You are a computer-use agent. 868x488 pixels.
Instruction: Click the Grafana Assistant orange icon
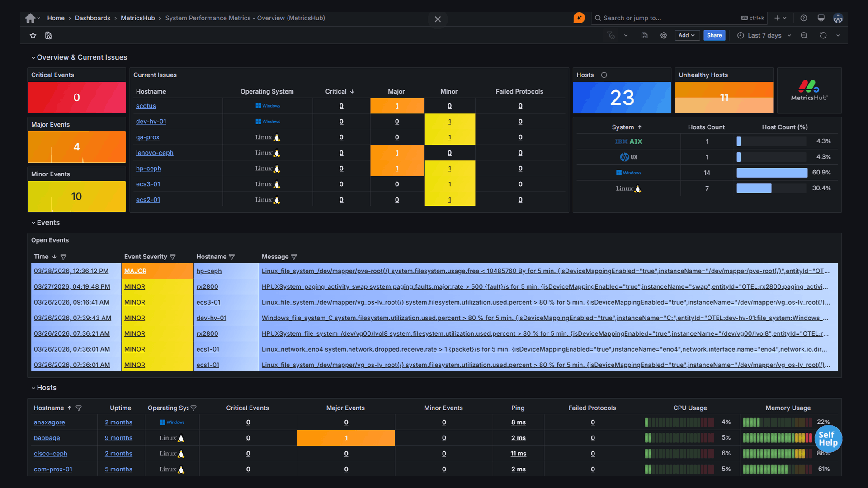tap(579, 18)
